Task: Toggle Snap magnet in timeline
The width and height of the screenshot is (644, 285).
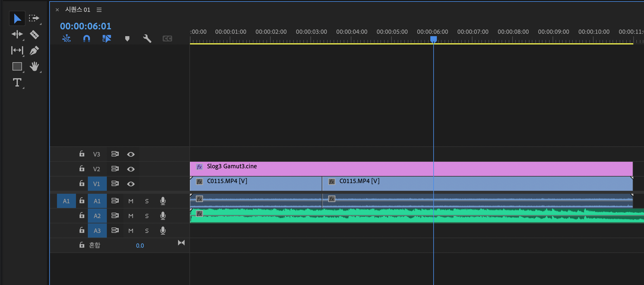Action: click(x=87, y=39)
